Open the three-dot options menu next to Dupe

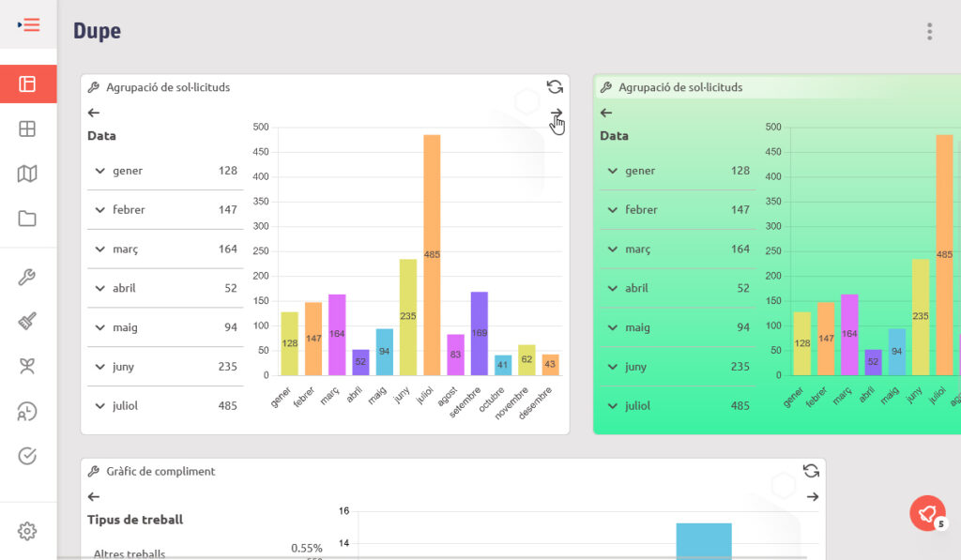[x=929, y=32]
